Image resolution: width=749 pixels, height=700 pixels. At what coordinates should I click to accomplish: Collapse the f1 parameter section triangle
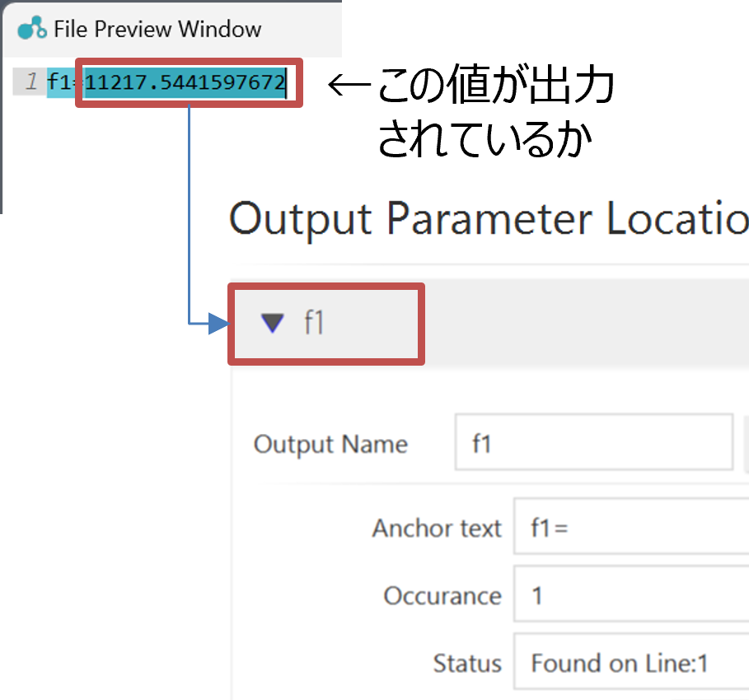tap(272, 323)
